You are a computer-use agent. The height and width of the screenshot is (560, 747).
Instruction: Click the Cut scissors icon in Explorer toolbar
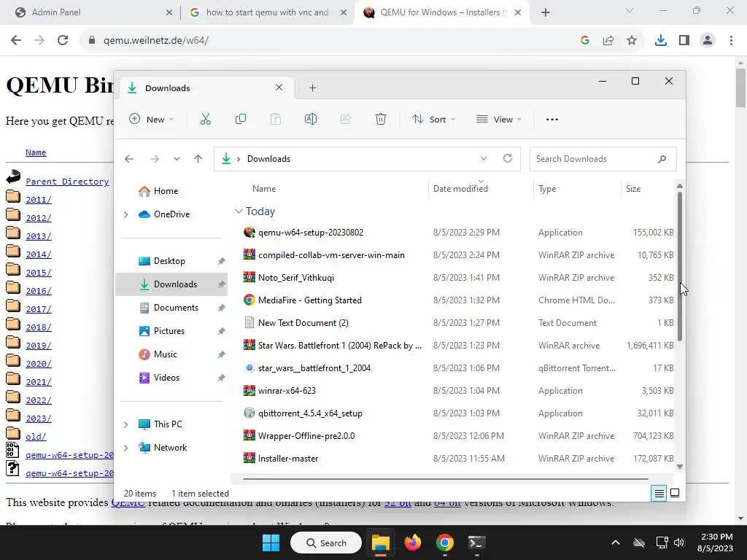click(205, 119)
